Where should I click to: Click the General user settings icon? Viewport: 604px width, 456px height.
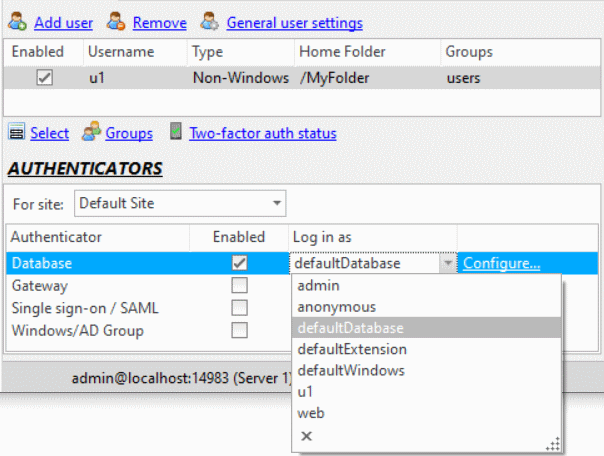(209, 22)
